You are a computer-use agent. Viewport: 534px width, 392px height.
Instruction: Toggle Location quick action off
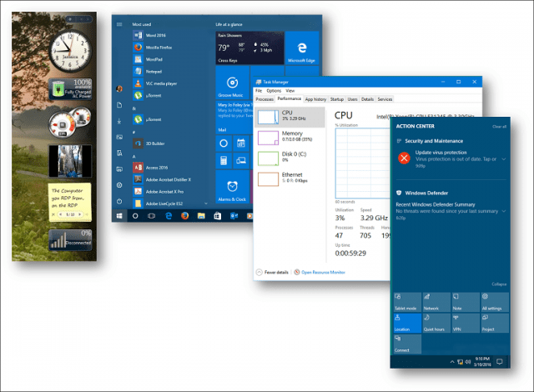[x=407, y=323]
